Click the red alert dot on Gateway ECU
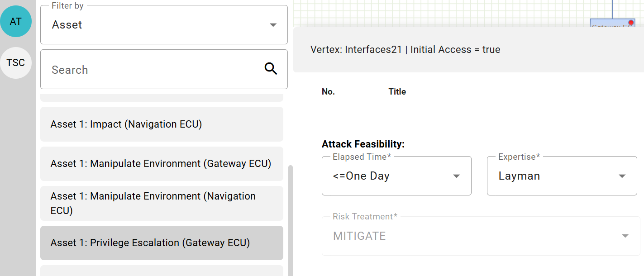 point(630,21)
